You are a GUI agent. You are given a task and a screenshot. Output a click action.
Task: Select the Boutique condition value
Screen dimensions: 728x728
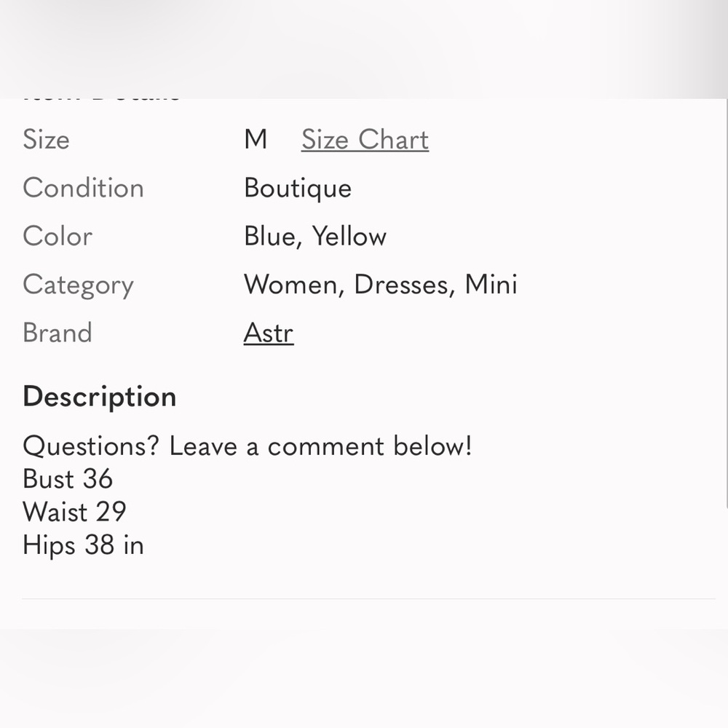click(x=298, y=188)
